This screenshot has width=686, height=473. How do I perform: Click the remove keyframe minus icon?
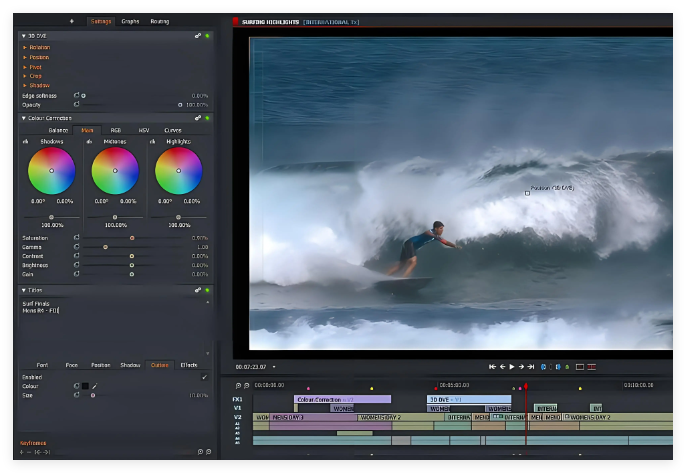click(x=29, y=452)
